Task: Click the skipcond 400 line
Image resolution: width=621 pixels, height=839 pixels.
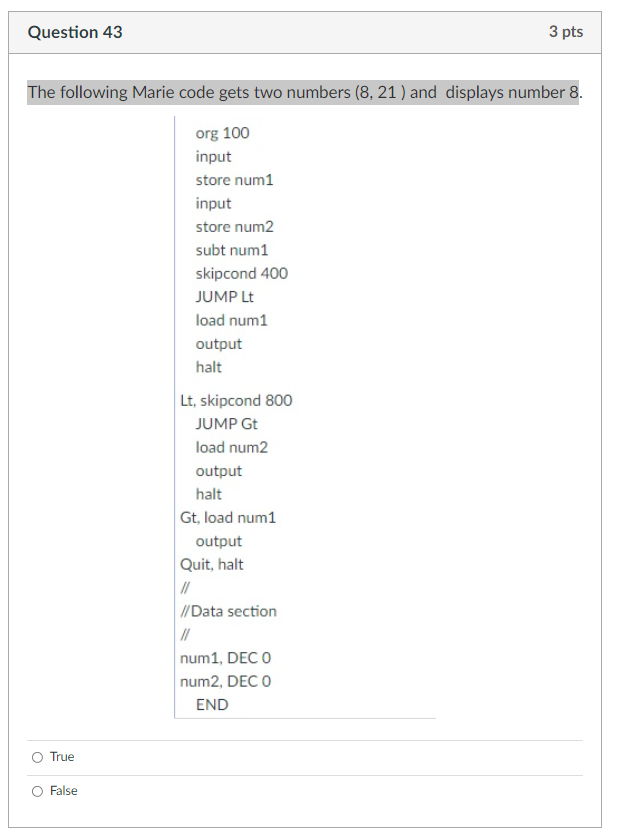Action: [x=240, y=273]
